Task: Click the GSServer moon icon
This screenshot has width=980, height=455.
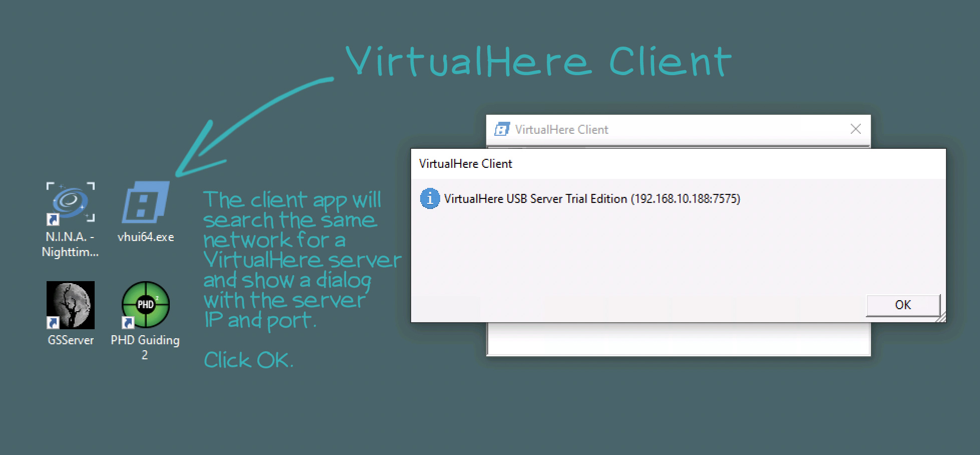Action: click(x=71, y=305)
